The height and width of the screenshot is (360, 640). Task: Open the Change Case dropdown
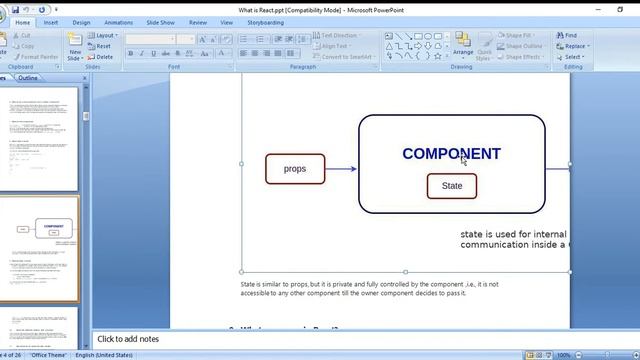(x=205, y=53)
